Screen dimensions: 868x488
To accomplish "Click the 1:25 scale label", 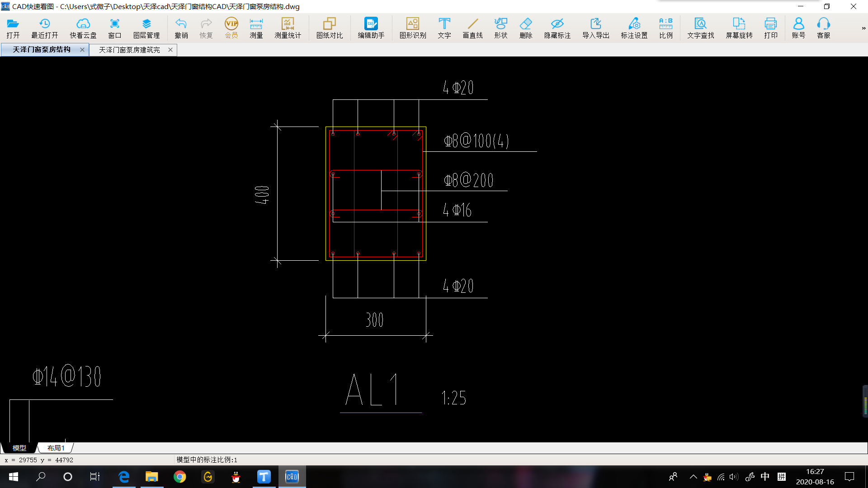I will pos(453,398).
